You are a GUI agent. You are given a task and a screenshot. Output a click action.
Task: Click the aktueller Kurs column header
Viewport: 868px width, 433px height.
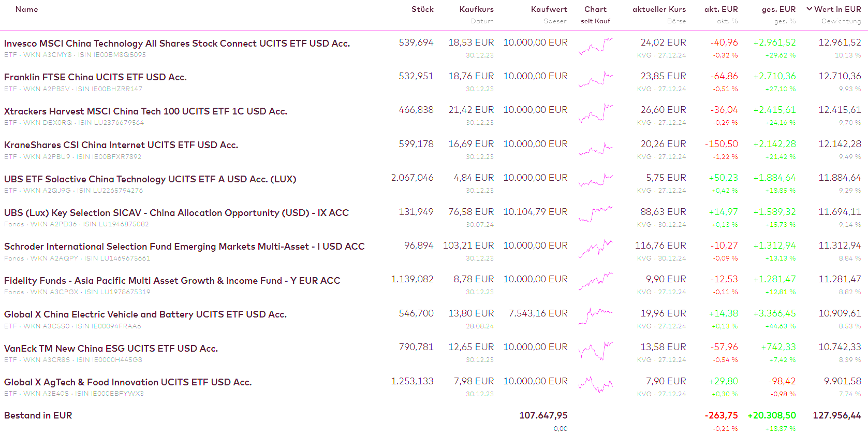click(x=659, y=9)
